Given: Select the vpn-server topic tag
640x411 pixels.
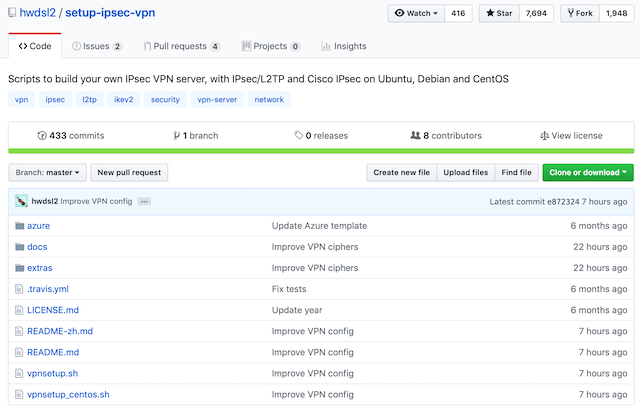Looking at the screenshot, I should pos(217,100).
